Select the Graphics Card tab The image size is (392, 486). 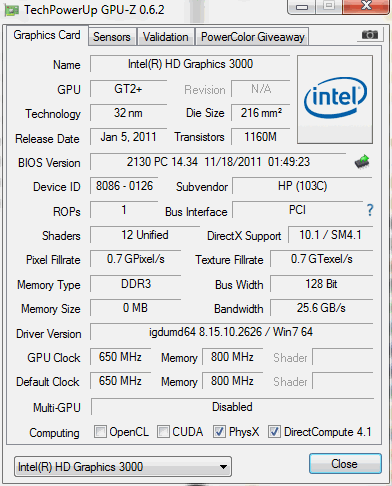pos(47,35)
